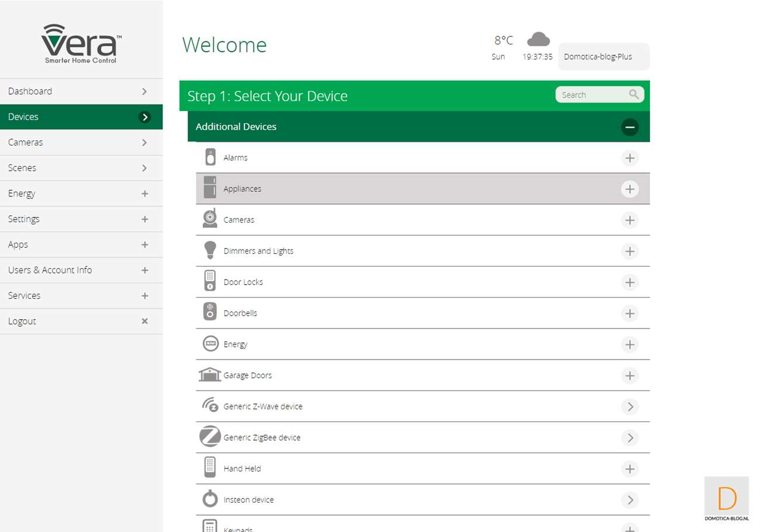Click the Appliances refrigerator icon
The height and width of the screenshot is (532, 760).
[x=210, y=189]
